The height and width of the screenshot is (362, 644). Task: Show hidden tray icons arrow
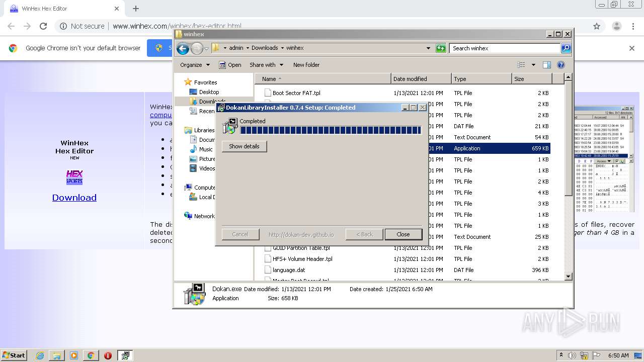(561, 355)
